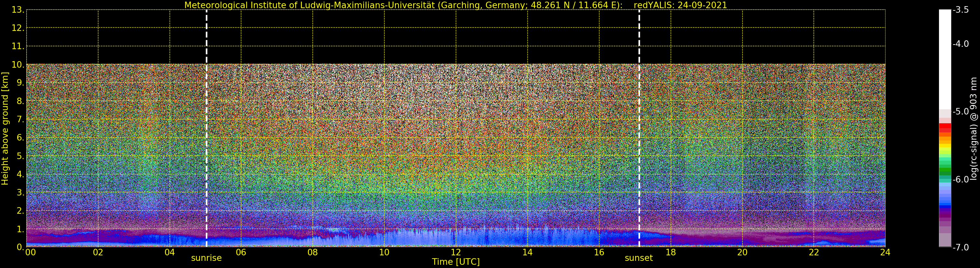Click the "13." tick on the height axis
The height and width of the screenshot is (268, 980).
18,10
